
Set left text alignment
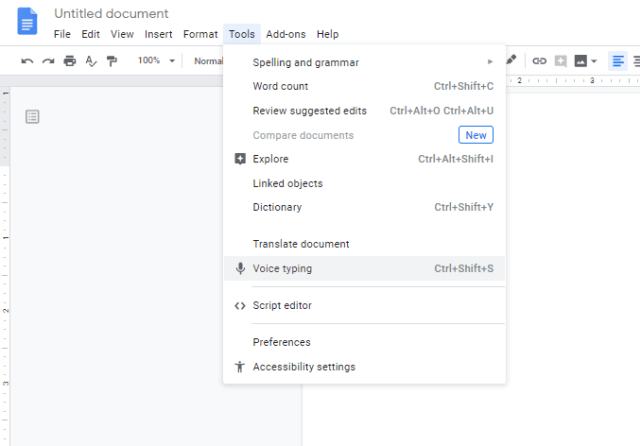[x=618, y=61]
